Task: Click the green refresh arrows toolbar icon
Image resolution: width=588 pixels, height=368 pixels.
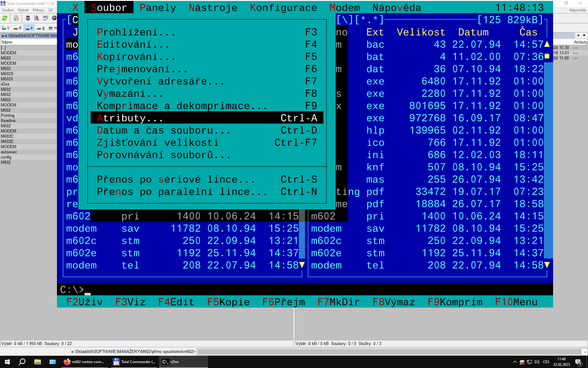Action: (x=5, y=18)
